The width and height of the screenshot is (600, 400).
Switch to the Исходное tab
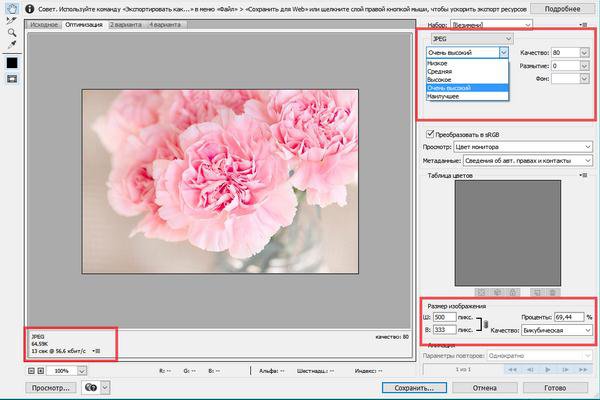pyautogui.click(x=43, y=22)
